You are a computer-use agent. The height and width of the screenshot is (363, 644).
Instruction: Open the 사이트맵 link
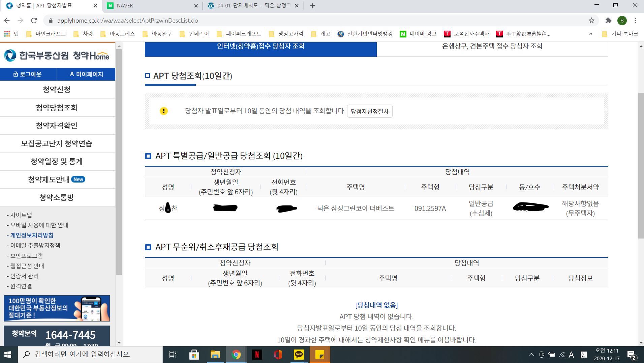[21, 215]
